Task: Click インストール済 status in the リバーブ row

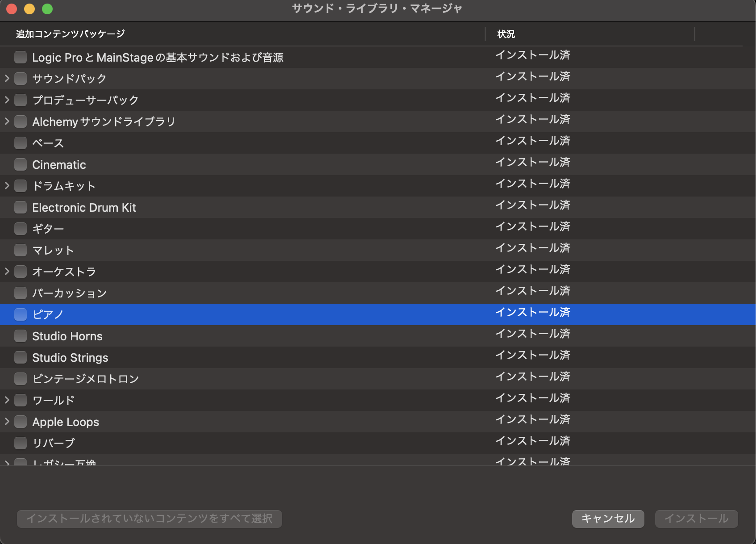Action: pos(533,441)
